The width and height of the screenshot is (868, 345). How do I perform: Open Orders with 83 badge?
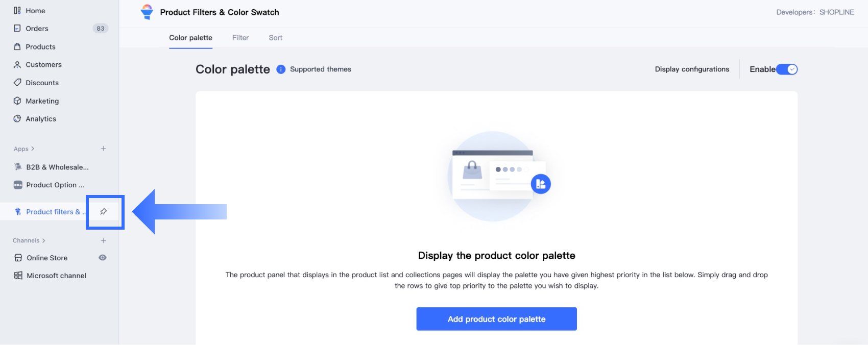tap(37, 29)
